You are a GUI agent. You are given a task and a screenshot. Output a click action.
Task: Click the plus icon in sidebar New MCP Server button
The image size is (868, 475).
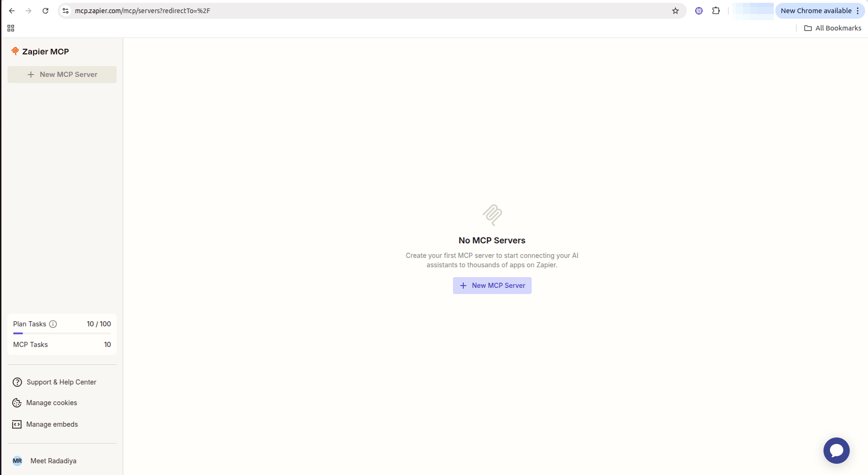point(31,75)
